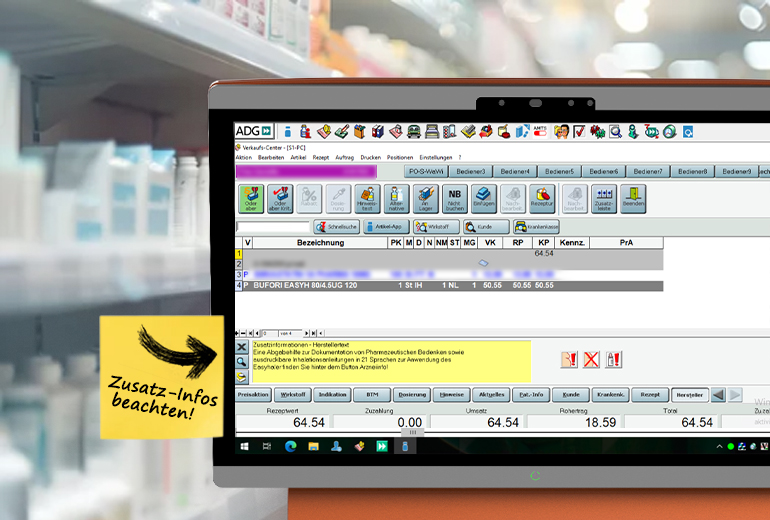Click the magnifier icon left of the info text
This screenshot has height=520, width=770.
242,361
